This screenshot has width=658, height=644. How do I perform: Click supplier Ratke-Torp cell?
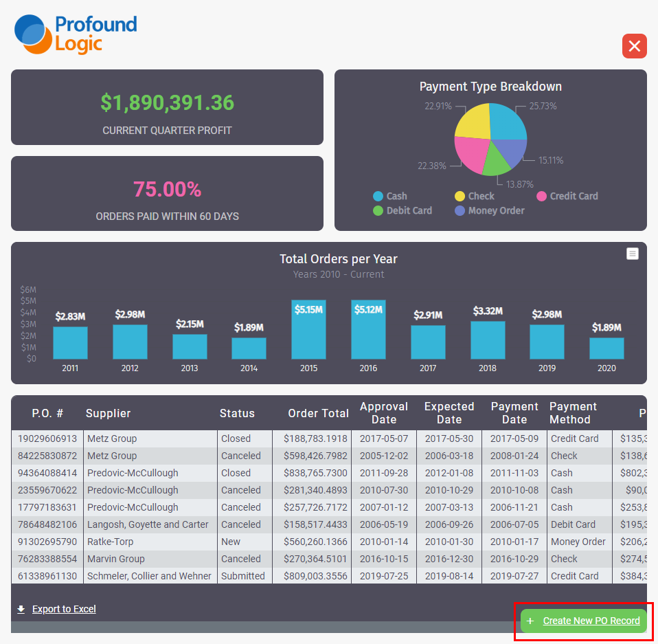tap(150, 542)
